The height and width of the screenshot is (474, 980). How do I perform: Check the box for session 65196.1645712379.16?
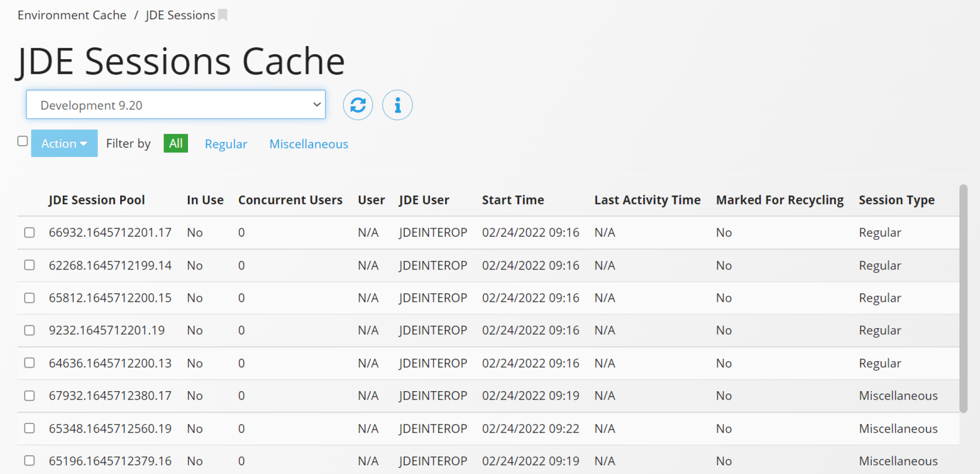point(30,461)
